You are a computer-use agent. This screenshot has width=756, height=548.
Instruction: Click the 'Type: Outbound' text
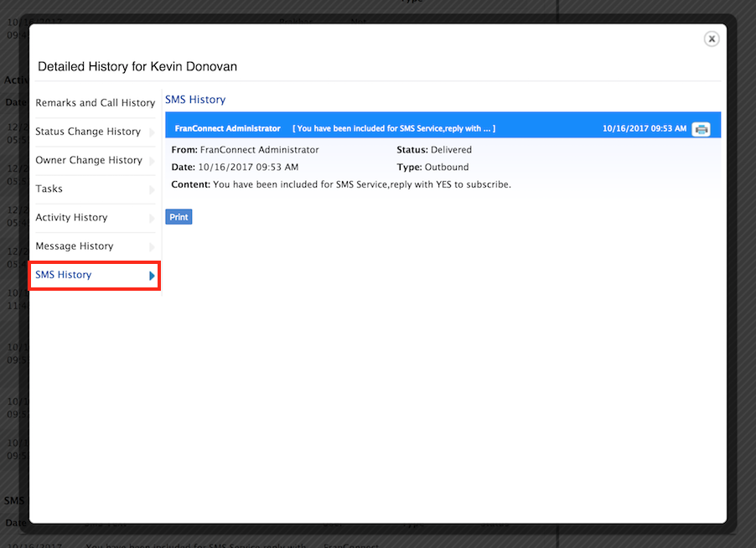tap(432, 168)
